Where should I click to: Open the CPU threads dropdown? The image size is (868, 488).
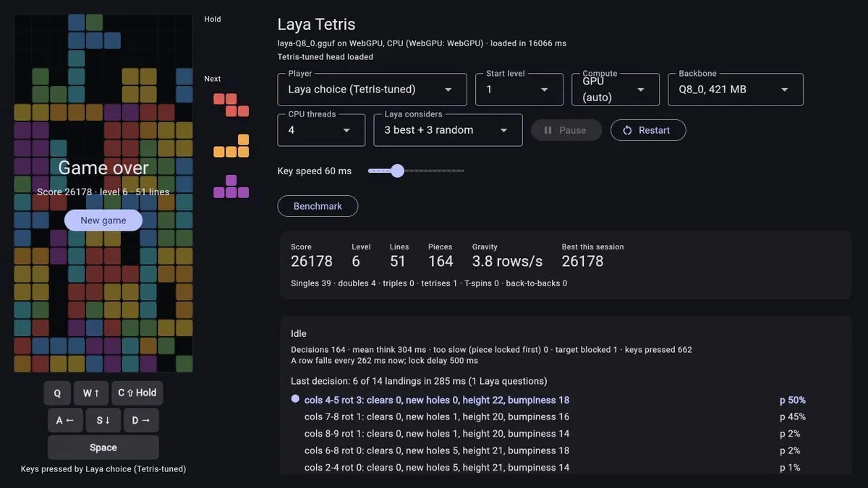tap(321, 130)
